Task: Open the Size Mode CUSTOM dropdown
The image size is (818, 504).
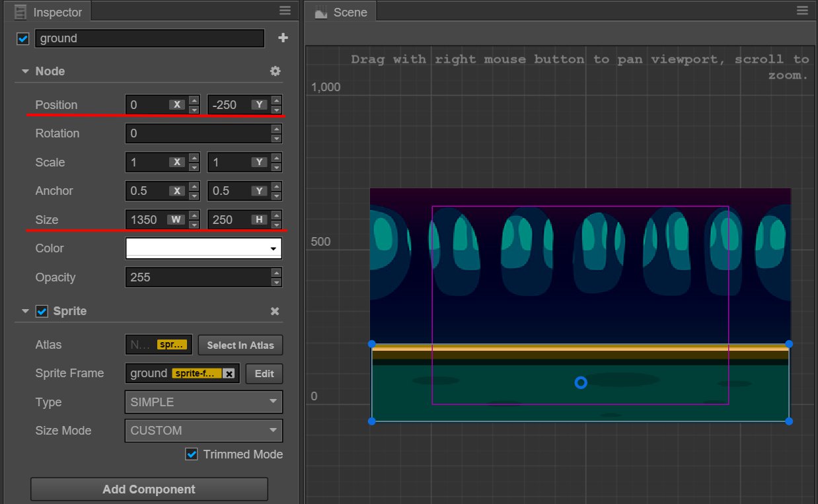Action: coord(204,431)
